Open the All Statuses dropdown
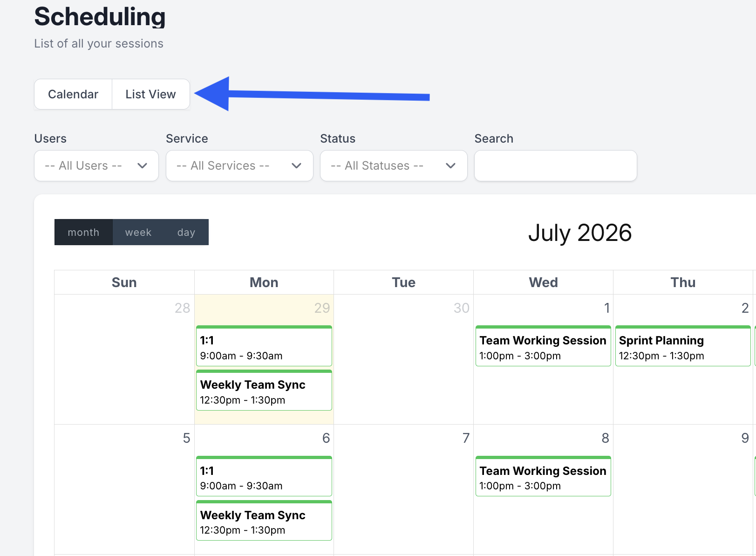Viewport: 756px width, 556px height. coord(394,165)
